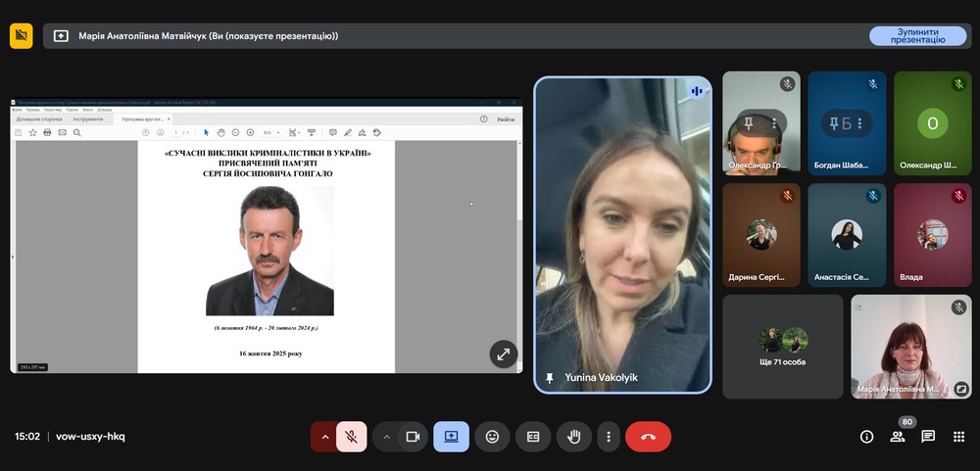The image size is (980, 471).
Task: Expand audio settings arrow beside microphone
Action: [x=324, y=437]
